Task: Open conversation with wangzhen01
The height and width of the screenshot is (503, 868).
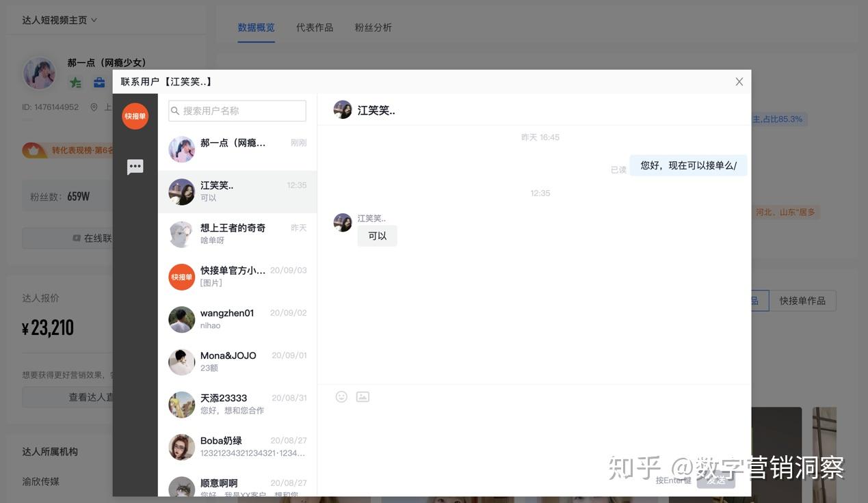Action: [237, 319]
